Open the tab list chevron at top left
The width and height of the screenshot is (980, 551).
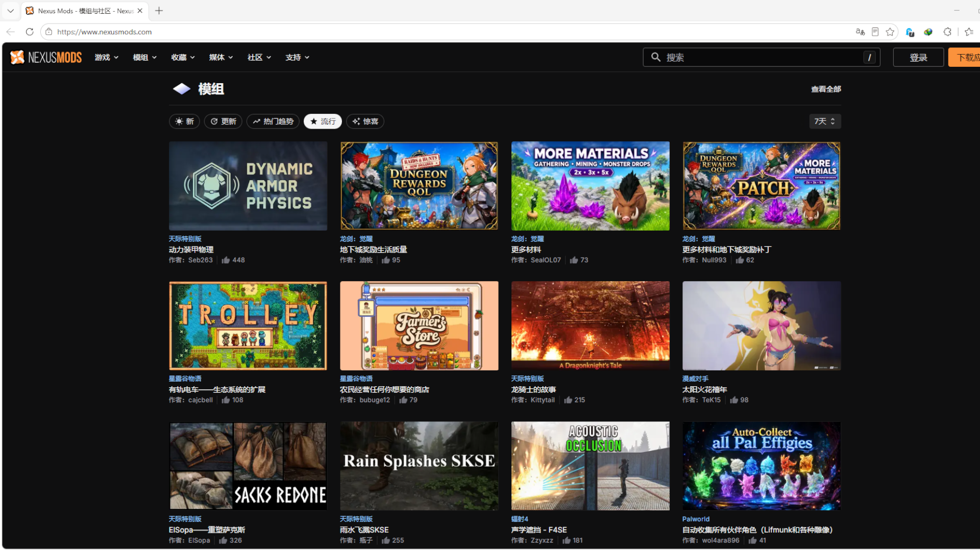[10, 11]
